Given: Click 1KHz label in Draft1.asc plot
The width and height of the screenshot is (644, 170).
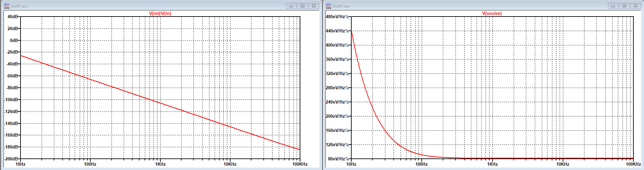Looking at the screenshot, I should coord(160,164).
